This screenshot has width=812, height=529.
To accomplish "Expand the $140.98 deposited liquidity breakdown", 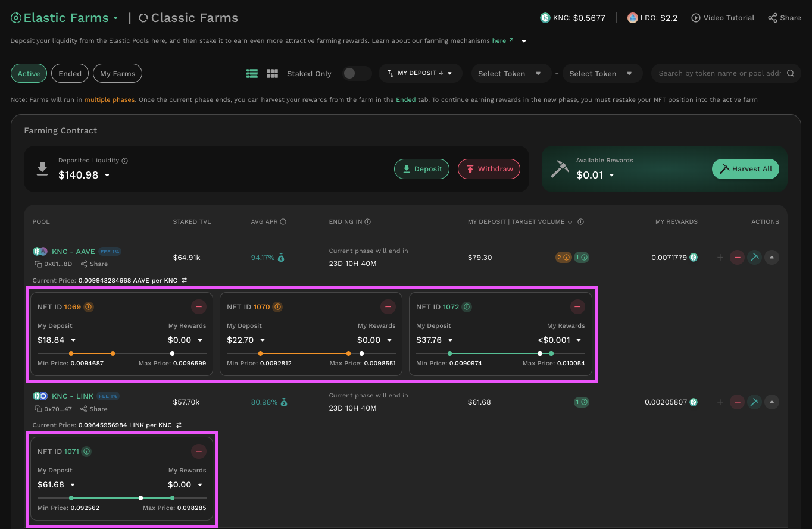I will coord(107,176).
